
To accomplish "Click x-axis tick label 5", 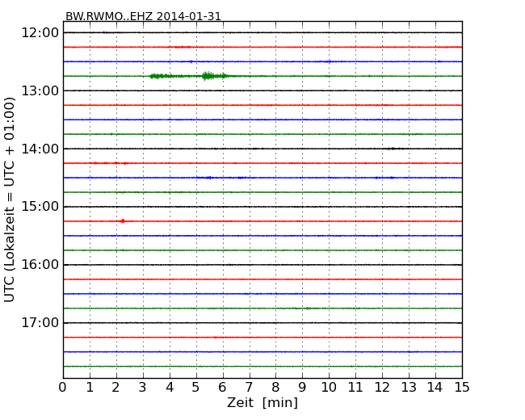I will pyautogui.click(x=196, y=388).
